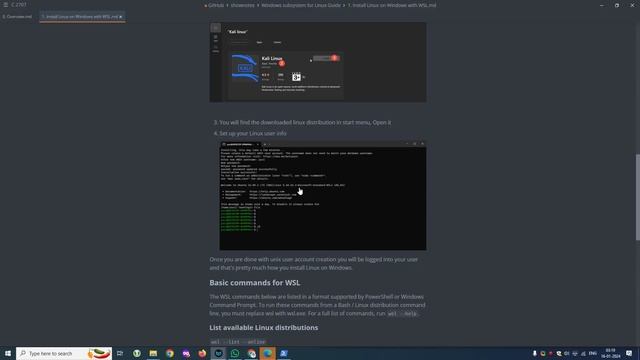
Task: Click the 'Type here to search' taskbar box
Action: [64, 353]
